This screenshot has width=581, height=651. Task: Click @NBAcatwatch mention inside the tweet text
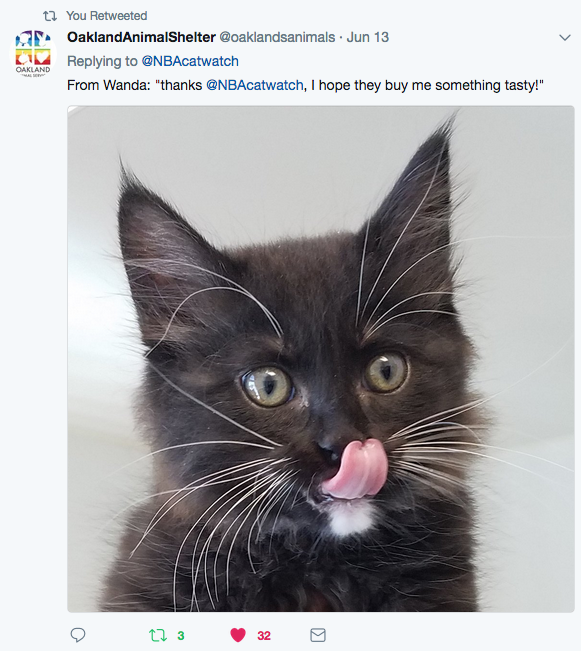click(x=255, y=86)
